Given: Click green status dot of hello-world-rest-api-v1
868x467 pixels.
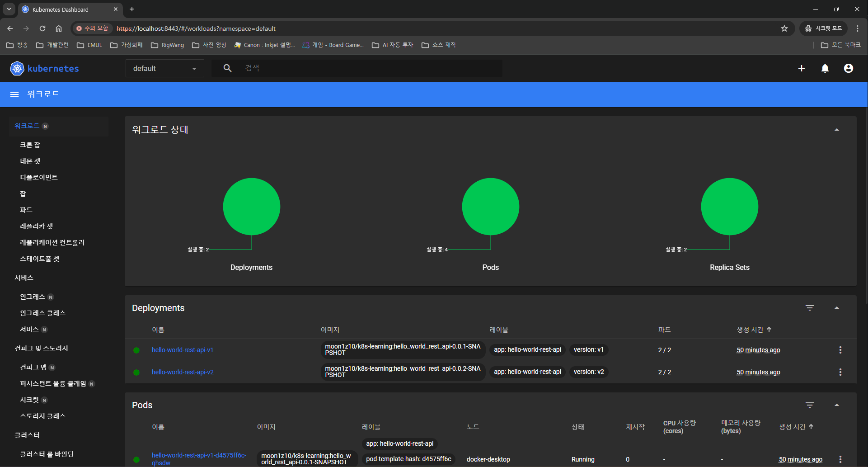Looking at the screenshot, I should click(136, 350).
